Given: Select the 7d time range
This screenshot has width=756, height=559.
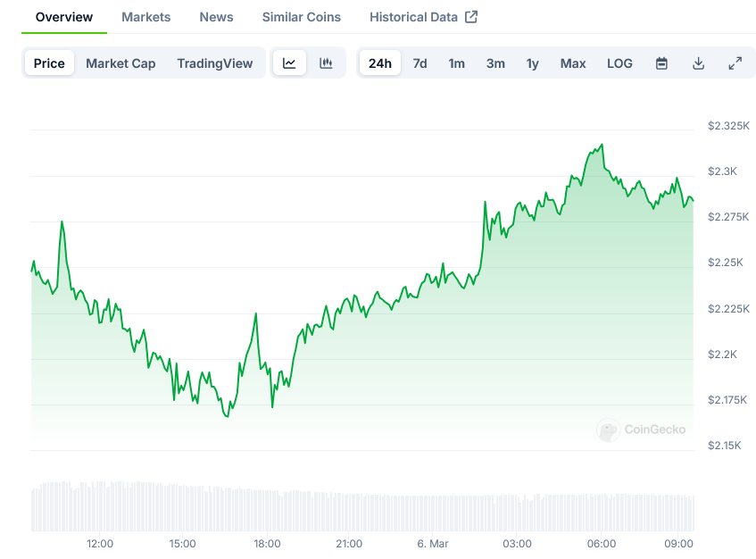Looking at the screenshot, I should 420,63.
